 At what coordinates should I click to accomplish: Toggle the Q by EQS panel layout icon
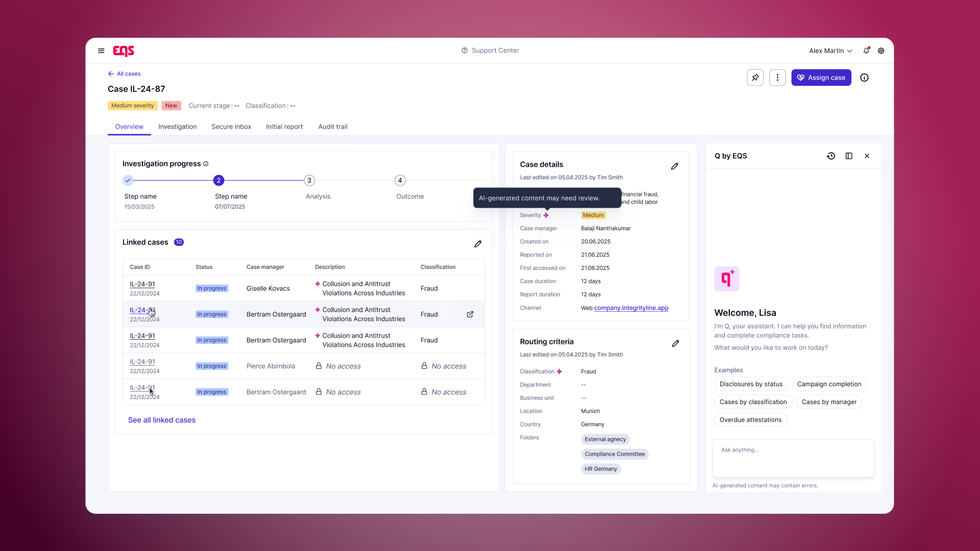tap(849, 156)
